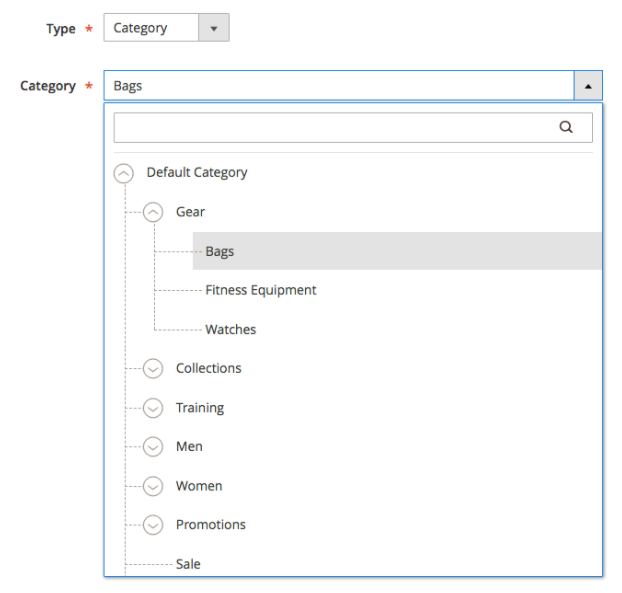622x593 pixels.
Task: Click the search magnifier icon
Action: pyautogui.click(x=566, y=128)
